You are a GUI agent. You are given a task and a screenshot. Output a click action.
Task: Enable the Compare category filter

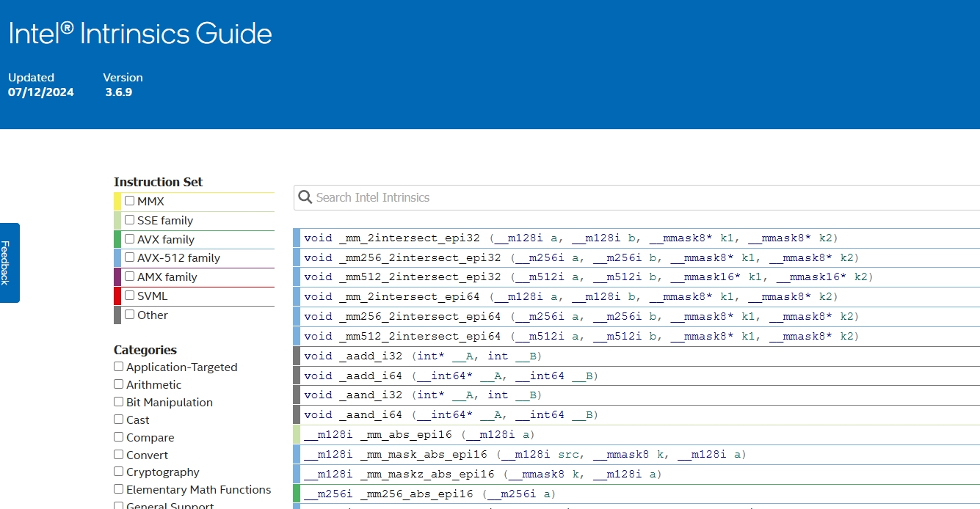tap(118, 437)
